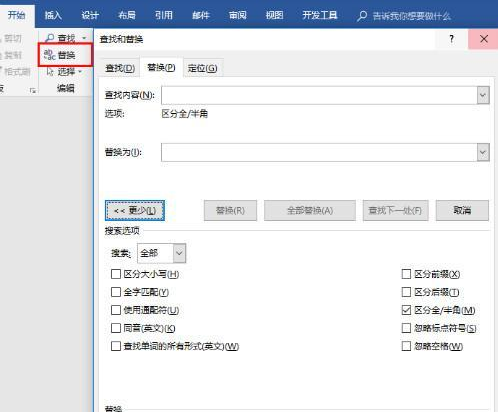Enable 区分前缀(X) checkbox

(x=406, y=274)
